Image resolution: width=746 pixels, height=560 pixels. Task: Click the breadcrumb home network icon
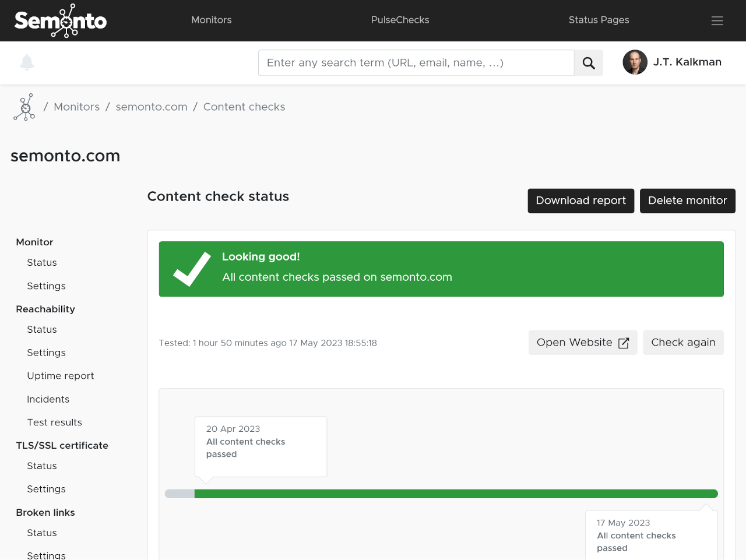coord(24,107)
